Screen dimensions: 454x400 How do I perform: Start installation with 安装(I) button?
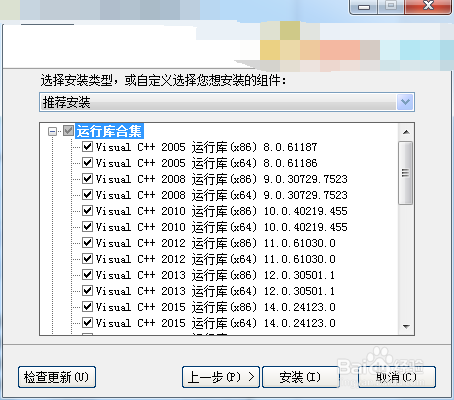coord(301,377)
